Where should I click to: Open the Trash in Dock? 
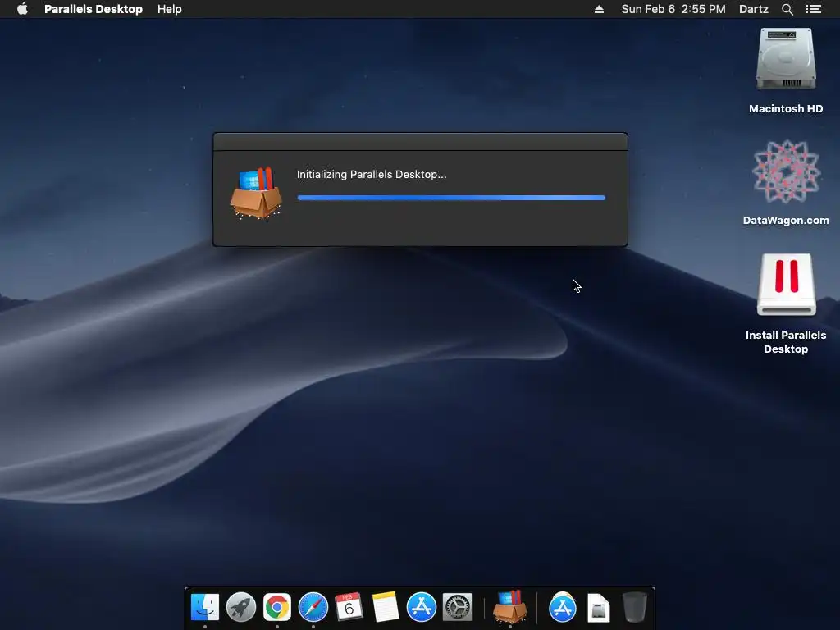[x=635, y=608]
